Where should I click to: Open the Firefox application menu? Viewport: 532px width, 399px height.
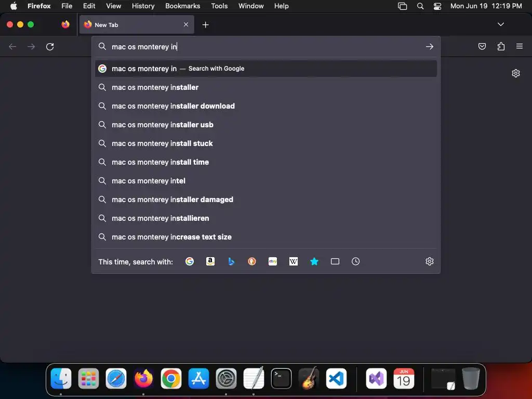click(x=520, y=46)
